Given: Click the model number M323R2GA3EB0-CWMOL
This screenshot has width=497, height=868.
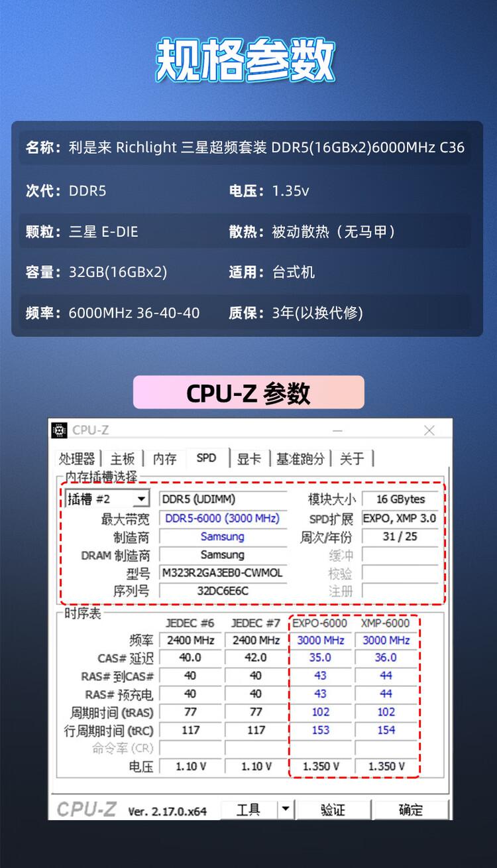Looking at the screenshot, I should click(223, 572).
